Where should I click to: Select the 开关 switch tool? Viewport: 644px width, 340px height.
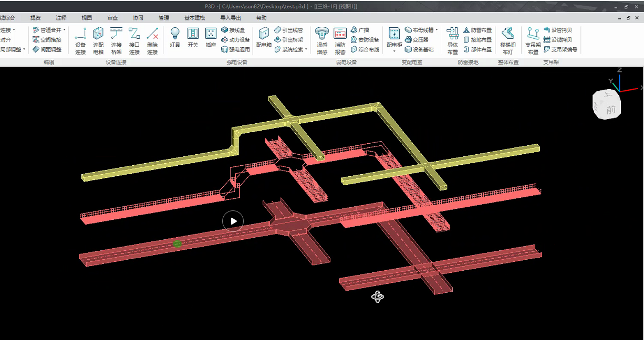[x=193, y=38]
